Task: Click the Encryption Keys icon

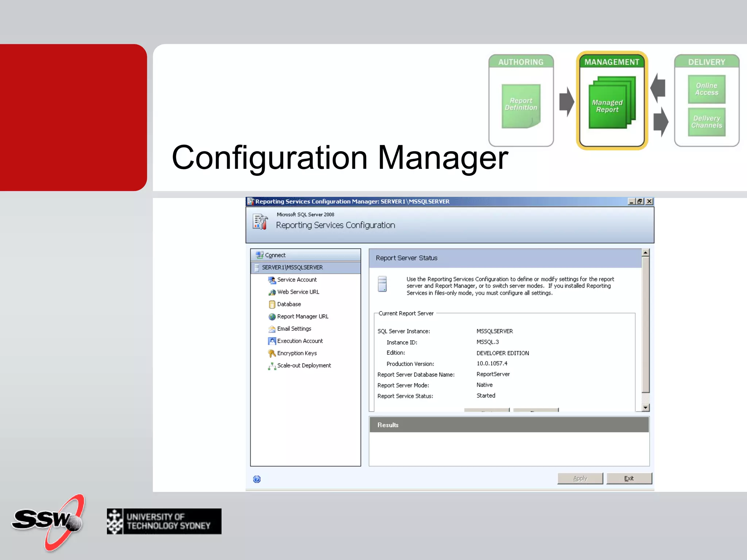Action: [x=272, y=353]
